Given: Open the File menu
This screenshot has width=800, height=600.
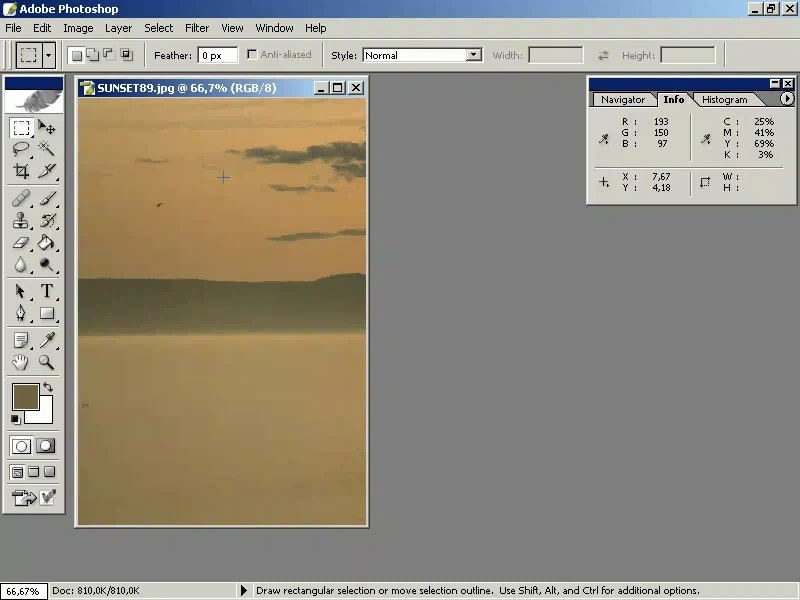Looking at the screenshot, I should click(13, 28).
